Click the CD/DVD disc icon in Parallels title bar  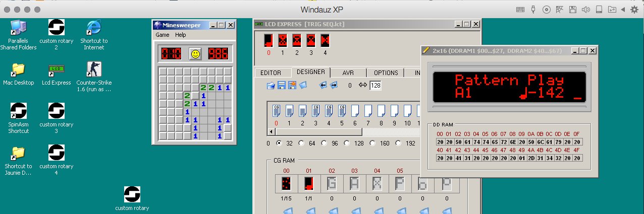point(547,10)
